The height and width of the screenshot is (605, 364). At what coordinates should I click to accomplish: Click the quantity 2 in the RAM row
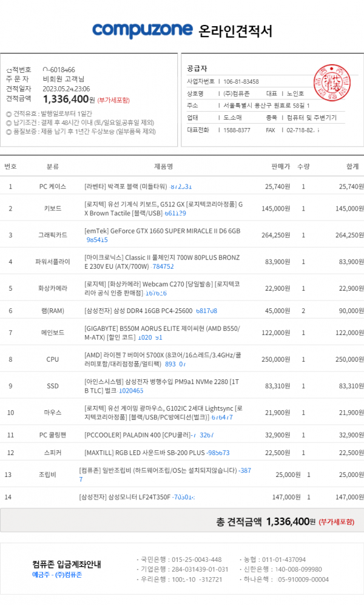point(303,311)
